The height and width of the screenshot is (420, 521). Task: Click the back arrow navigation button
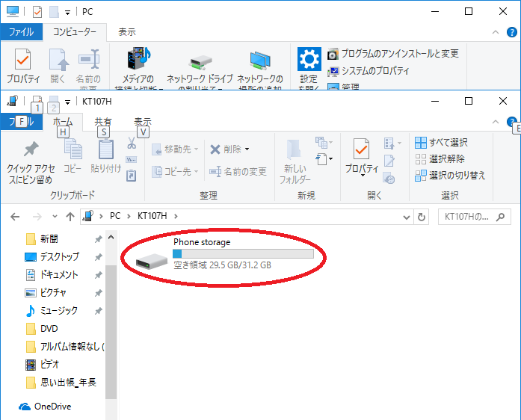15,217
